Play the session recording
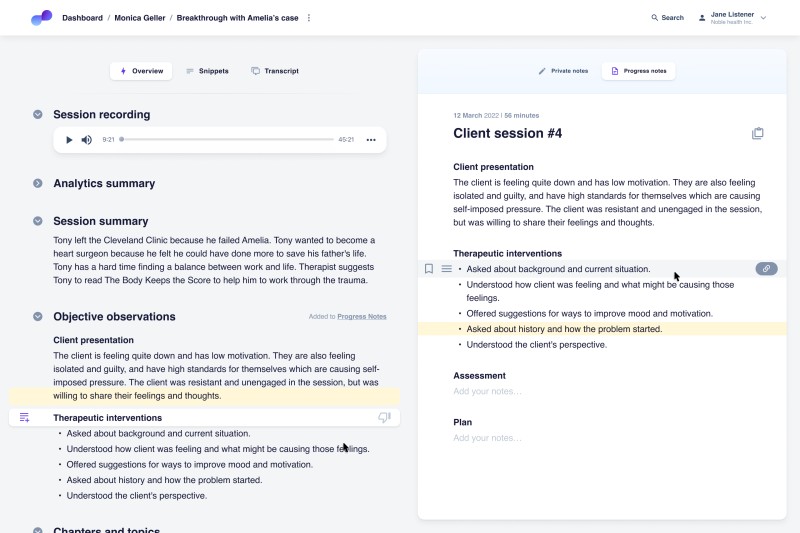Screen dimensions: 800x533 (69, 140)
